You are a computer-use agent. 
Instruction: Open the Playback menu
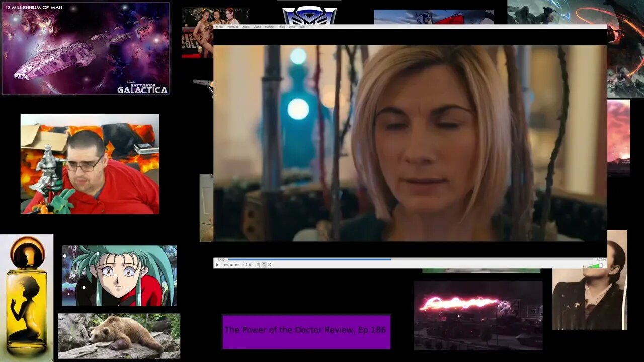[233, 27]
